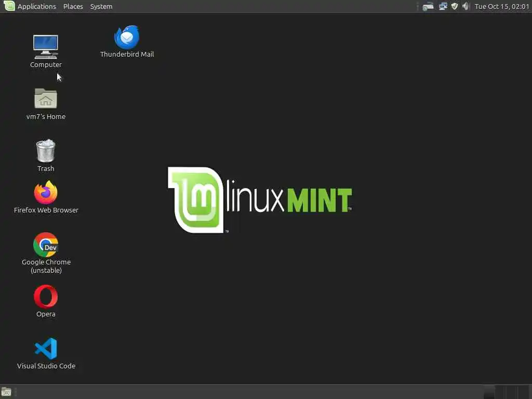532x399 pixels.
Task: Open the System menu
Action: pos(101,6)
